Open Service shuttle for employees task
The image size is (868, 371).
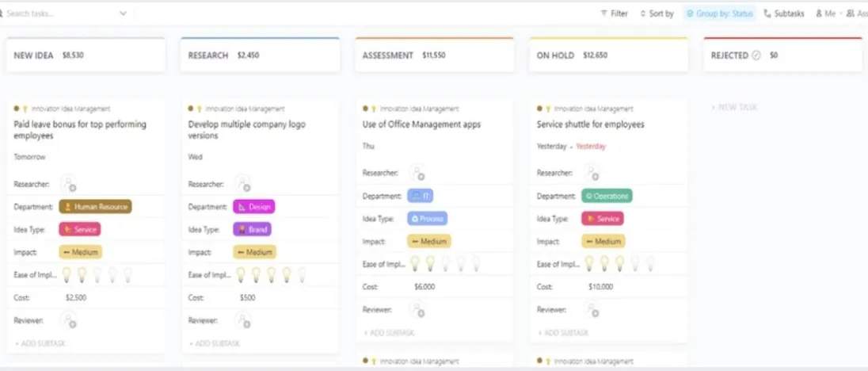[x=591, y=124]
